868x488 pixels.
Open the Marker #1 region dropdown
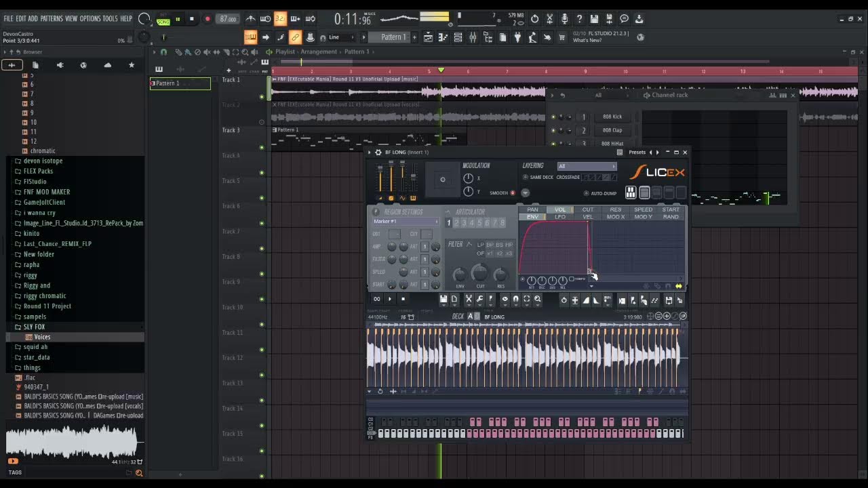406,222
